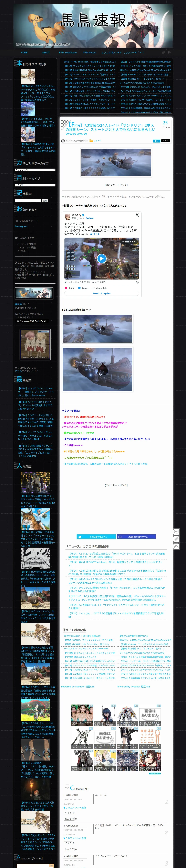186x868 pixels.
Task: Open the FF14 LodeStone menu item
Action: coord(68,53)
